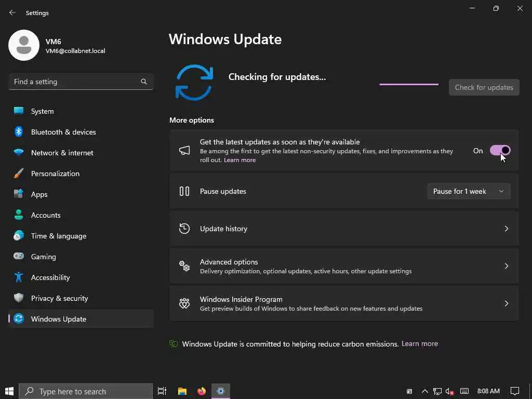The height and width of the screenshot is (399, 532).
Task: Click the Type here to search box
Action: pyautogui.click(x=86, y=391)
